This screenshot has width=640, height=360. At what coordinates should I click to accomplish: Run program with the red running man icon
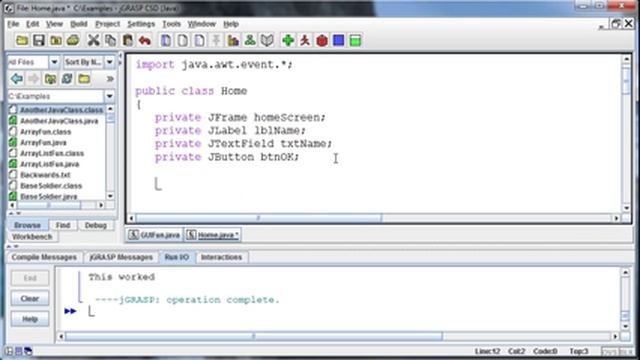(305, 40)
